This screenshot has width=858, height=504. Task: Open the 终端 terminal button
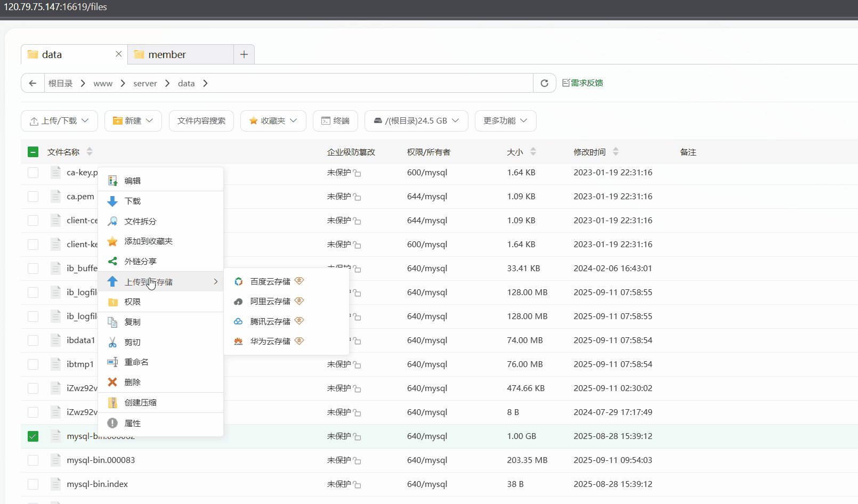click(335, 121)
